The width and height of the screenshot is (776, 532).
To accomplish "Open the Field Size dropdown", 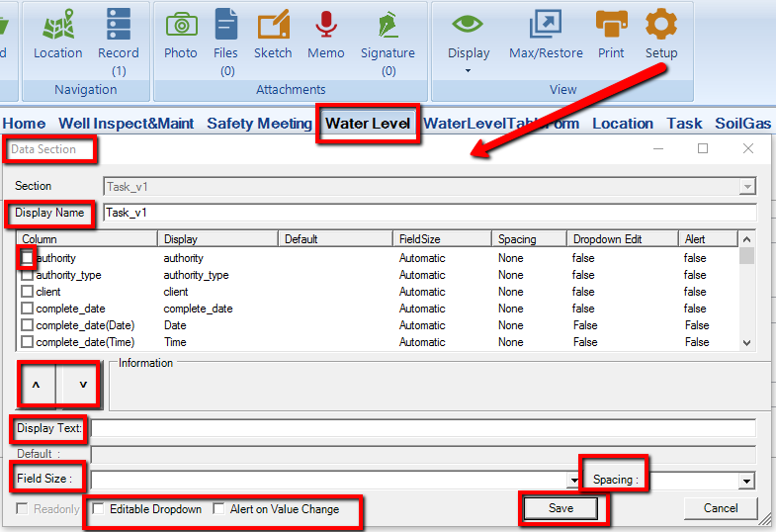I will pos(573,481).
